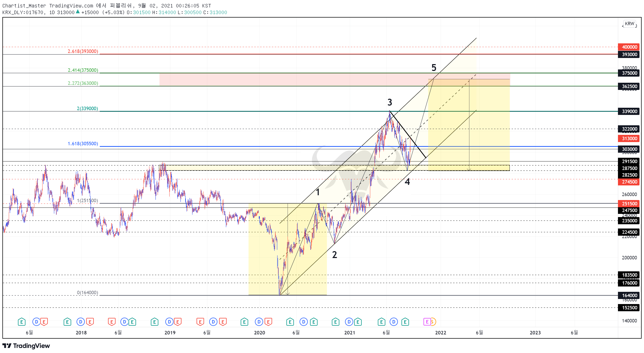The image size is (644, 353).
Task: Click the 1(251500) Fibonacci label
Action: pos(87,201)
